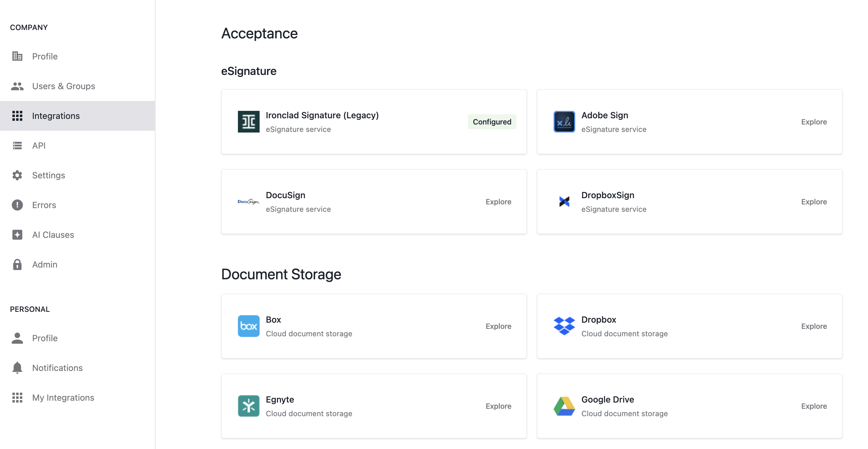Explore the Dropbox storage integration

(814, 326)
